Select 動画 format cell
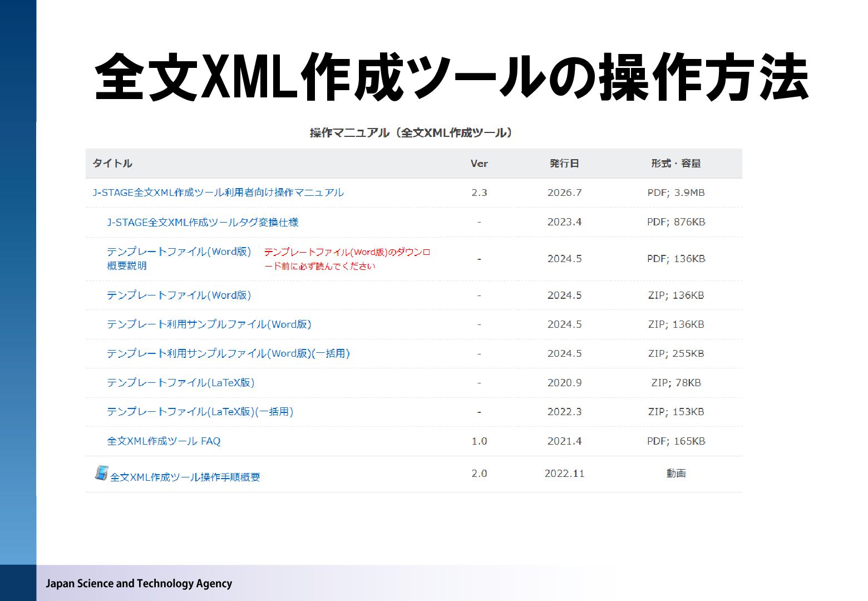Viewport: 868px width, 601px height. coord(676,474)
